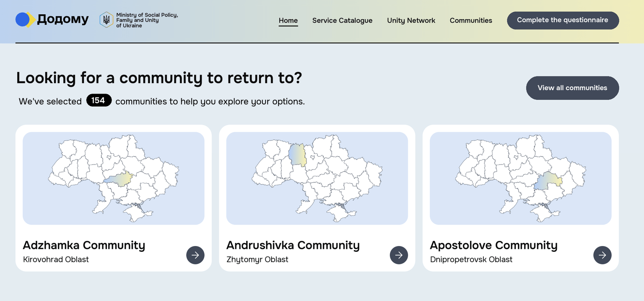Click the highlighted Zhytomyr region on map
Screen dimensions: 644x301
point(297,155)
